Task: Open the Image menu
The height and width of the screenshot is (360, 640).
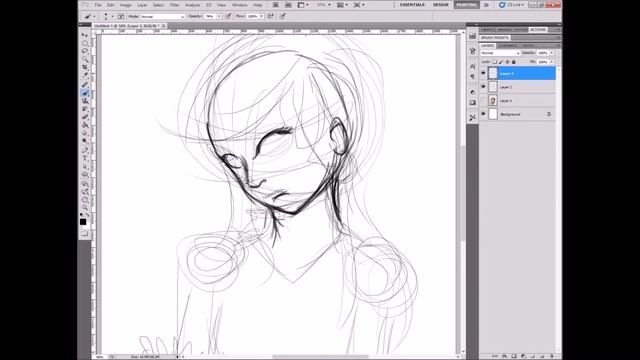Action: point(125,5)
